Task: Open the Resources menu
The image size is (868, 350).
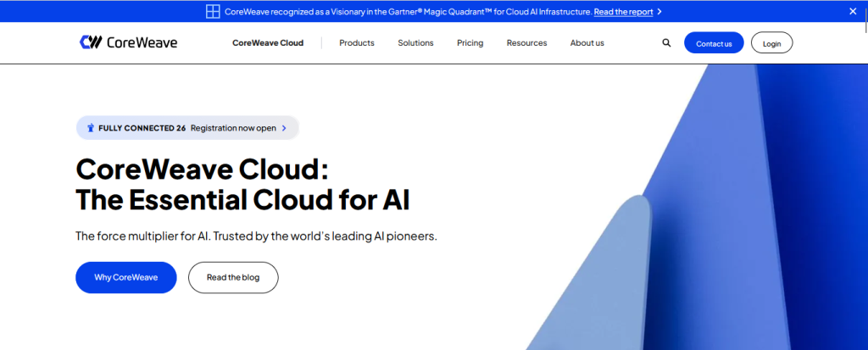Action: pyautogui.click(x=527, y=42)
